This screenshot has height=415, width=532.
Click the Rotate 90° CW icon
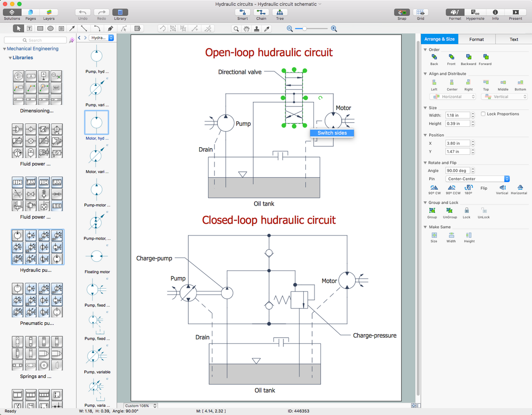tap(434, 188)
